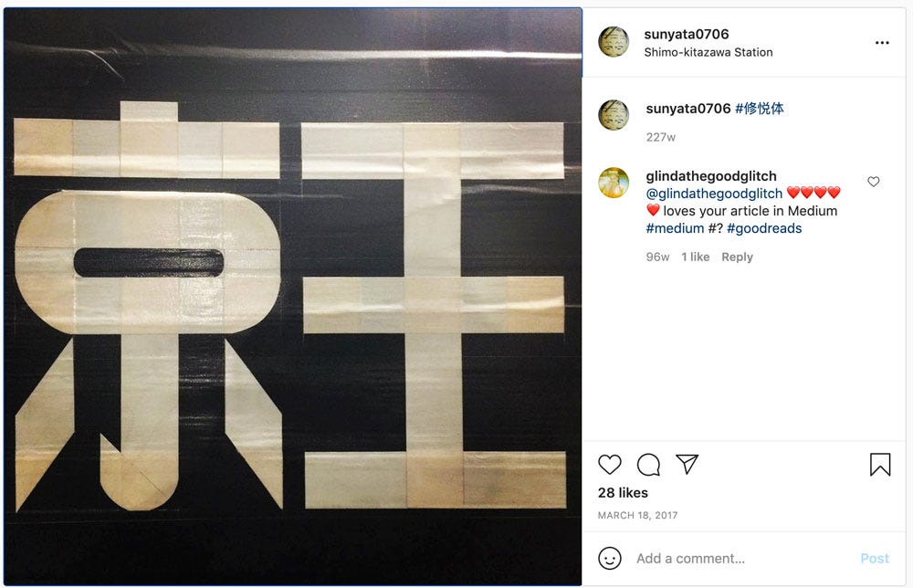View the '1 like' on the comment
This screenshot has width=913, height=588.
tap(695, 257)
